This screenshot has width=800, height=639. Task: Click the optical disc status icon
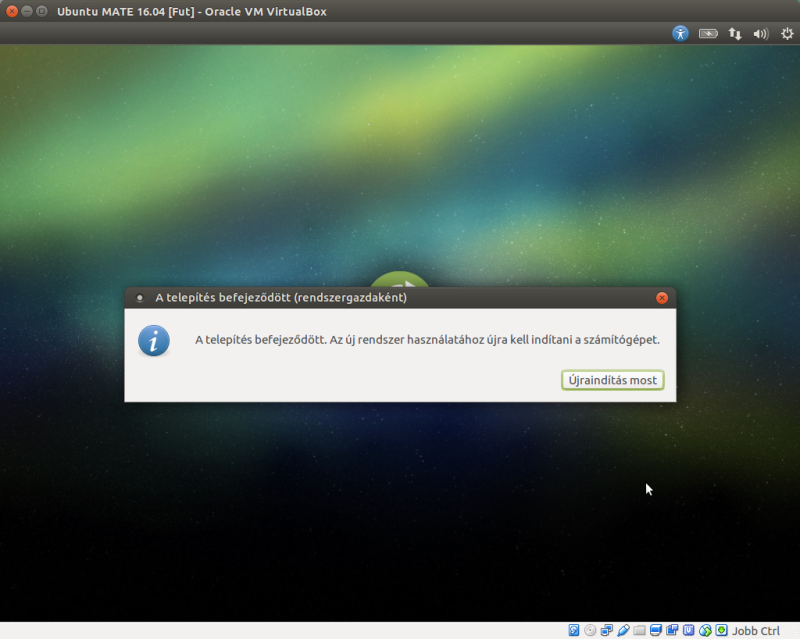590,630
